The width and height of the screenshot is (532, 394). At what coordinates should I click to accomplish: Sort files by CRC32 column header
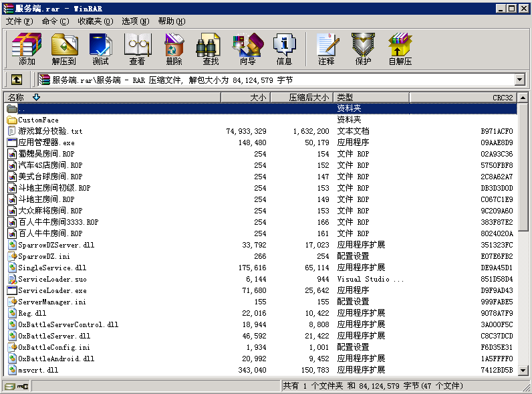(502, 98)
